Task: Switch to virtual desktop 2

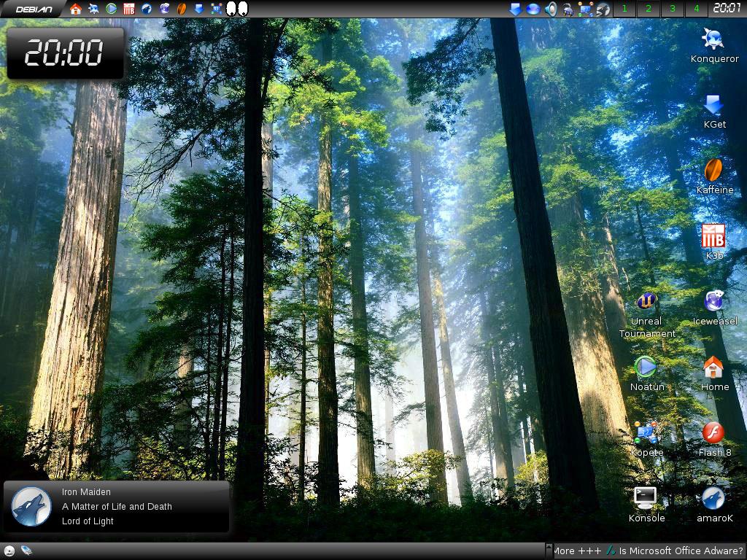Action: pyautogui.click(x=648, y=9)
